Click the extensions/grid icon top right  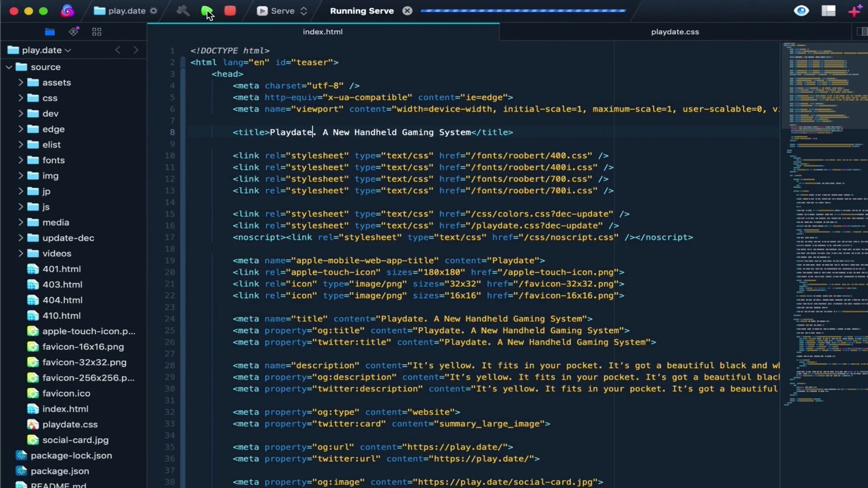(x=829, y=10)
